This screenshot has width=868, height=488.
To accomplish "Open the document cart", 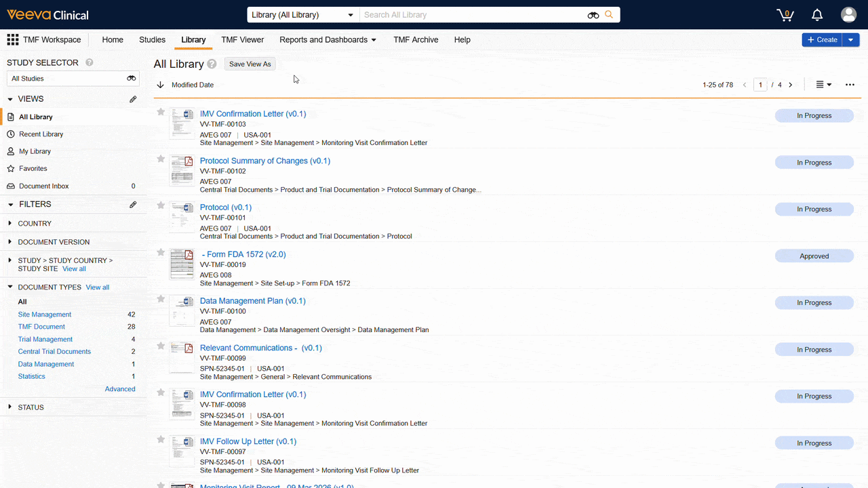I will 785,14.
